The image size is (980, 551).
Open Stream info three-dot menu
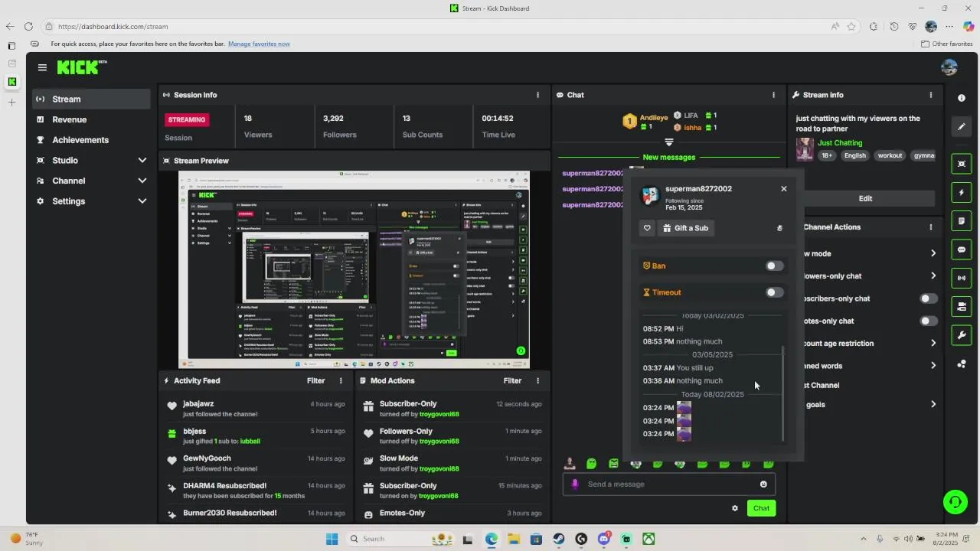point(931,95)
